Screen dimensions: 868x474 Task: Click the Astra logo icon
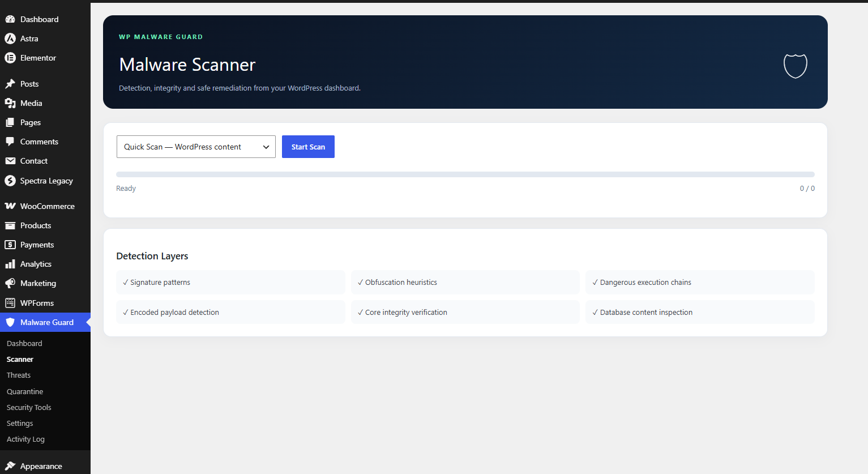[x=10, y=39]
